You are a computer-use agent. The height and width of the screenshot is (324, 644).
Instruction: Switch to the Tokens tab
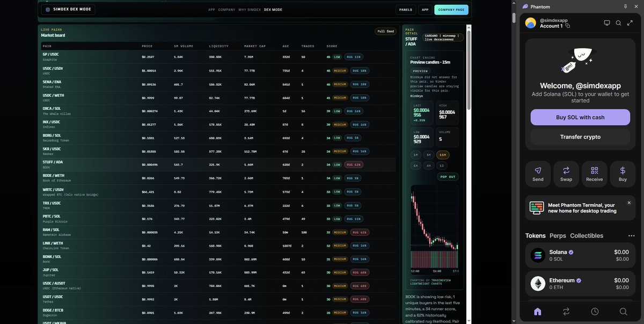pyautogui.click(x=536, y=236)
